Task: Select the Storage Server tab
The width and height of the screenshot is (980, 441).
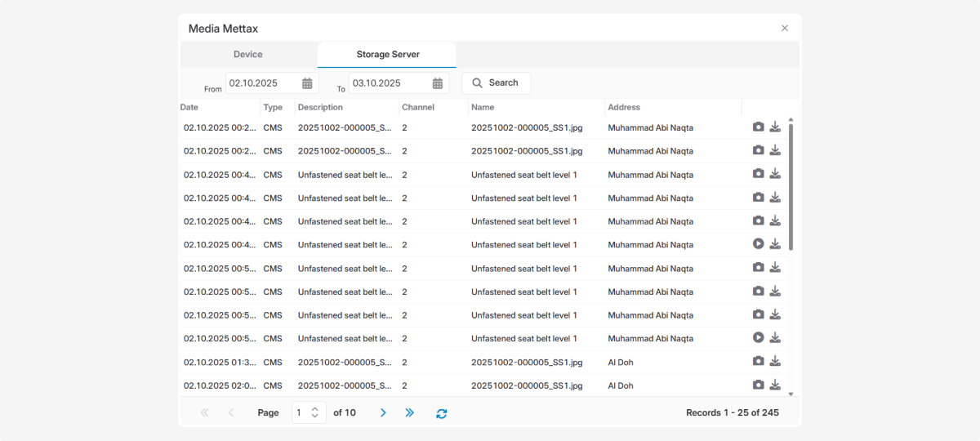Action: (387, 55)
